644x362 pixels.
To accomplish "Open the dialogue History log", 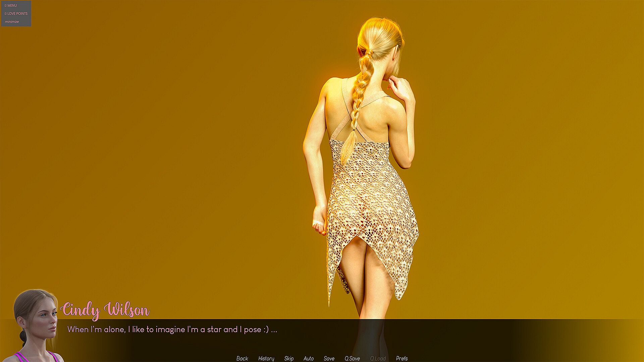I will click(266, 358).
